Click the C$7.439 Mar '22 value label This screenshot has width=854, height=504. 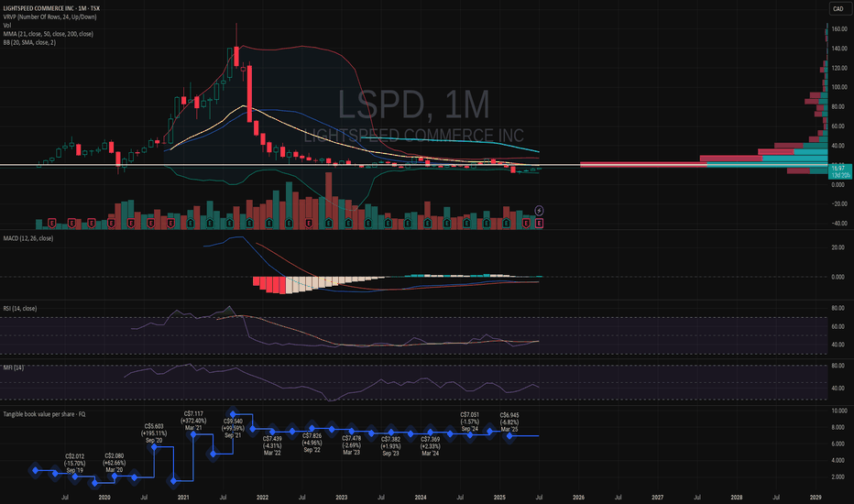click(272, 445)
